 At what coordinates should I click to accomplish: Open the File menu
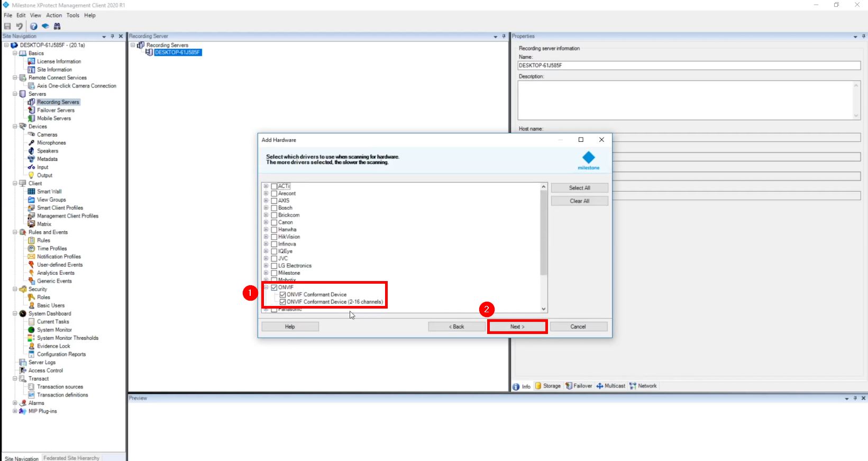tap(8, 15)
